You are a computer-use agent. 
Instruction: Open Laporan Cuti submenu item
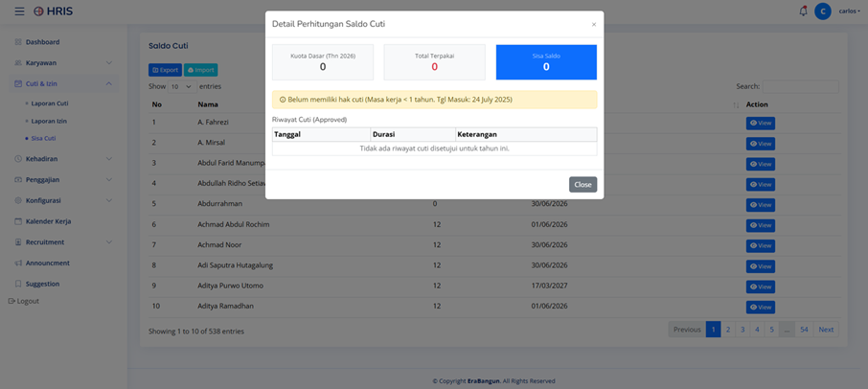50,103
